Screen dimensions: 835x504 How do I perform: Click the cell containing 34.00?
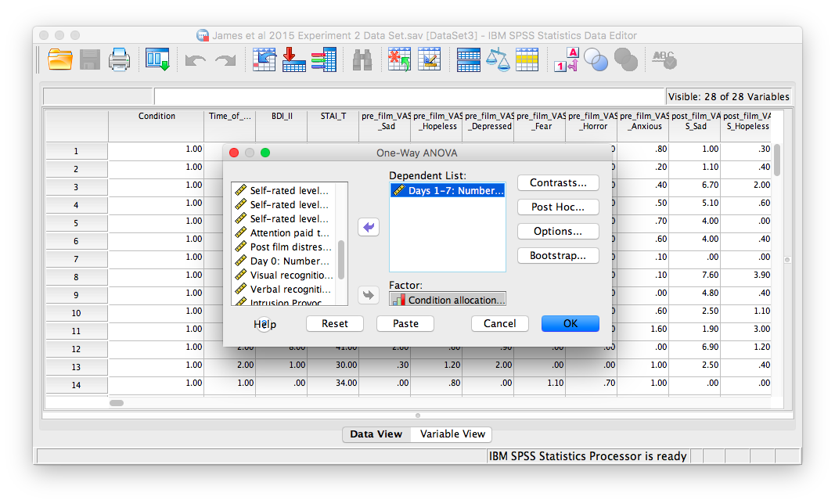[x=333, y=383]
